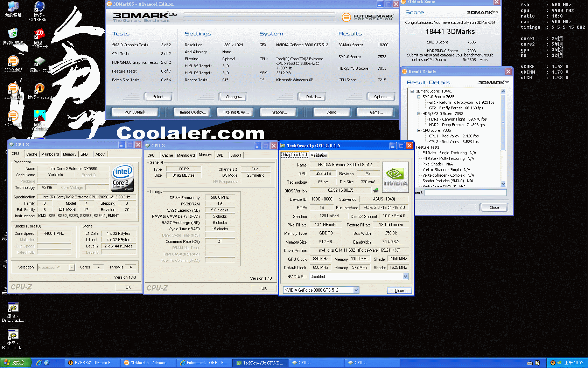Collapse the CPU Score tree node
Image resolution: width=588 pixels, height=368 pixels.
pos(419,130)
